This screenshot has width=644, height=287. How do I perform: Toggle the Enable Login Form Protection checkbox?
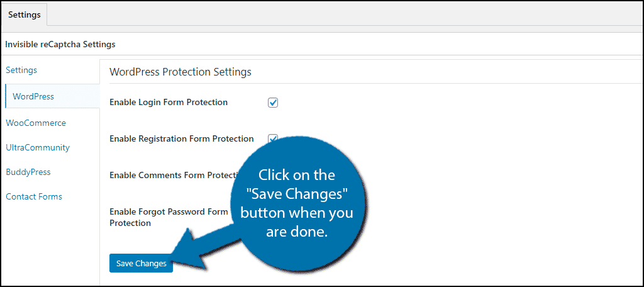[x=273, y=103]
